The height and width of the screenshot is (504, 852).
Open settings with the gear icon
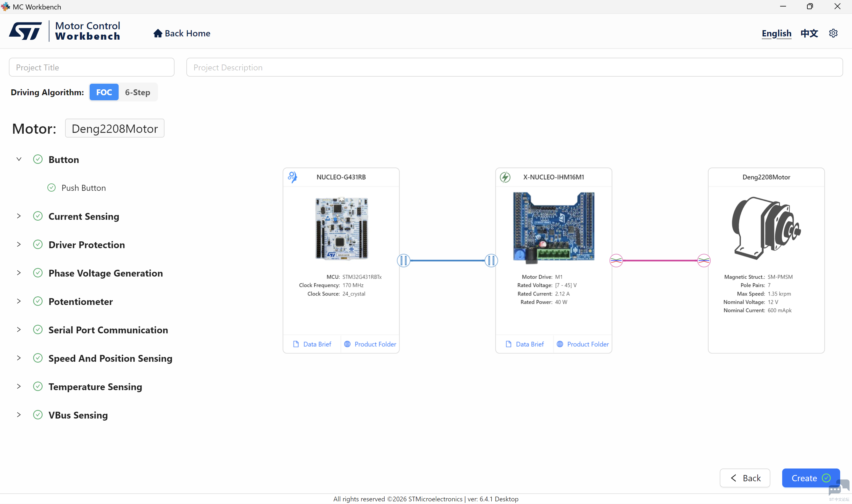click(833, 33)
